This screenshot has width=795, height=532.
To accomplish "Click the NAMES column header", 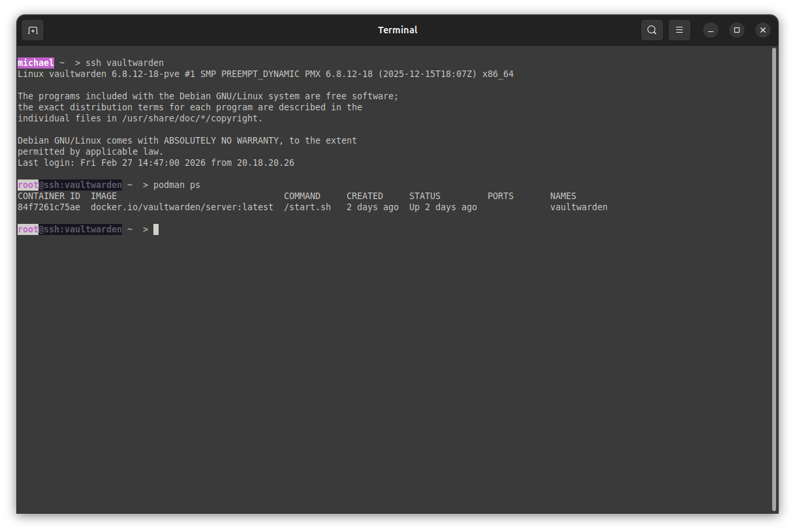I will (x=563, y=196).
